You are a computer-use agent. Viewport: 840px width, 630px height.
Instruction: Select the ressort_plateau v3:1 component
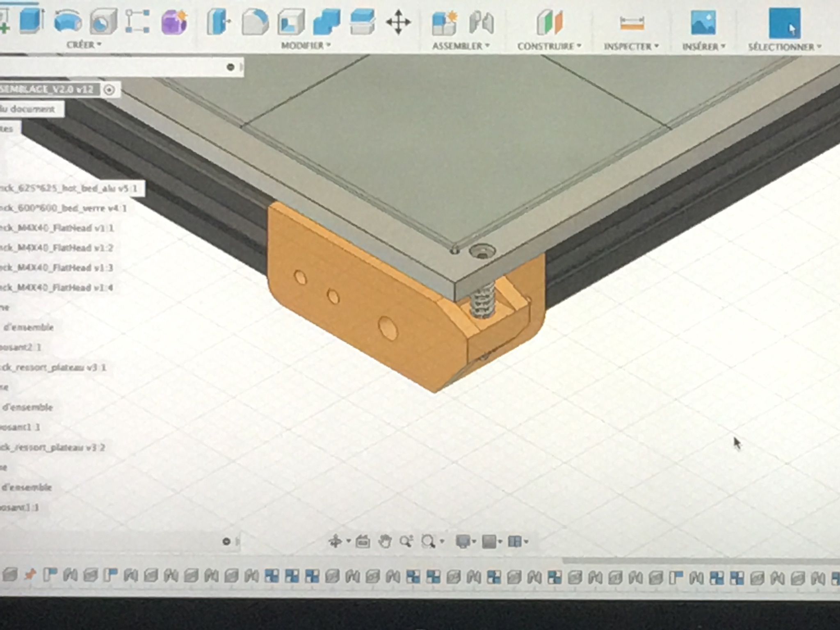[53, 367]
